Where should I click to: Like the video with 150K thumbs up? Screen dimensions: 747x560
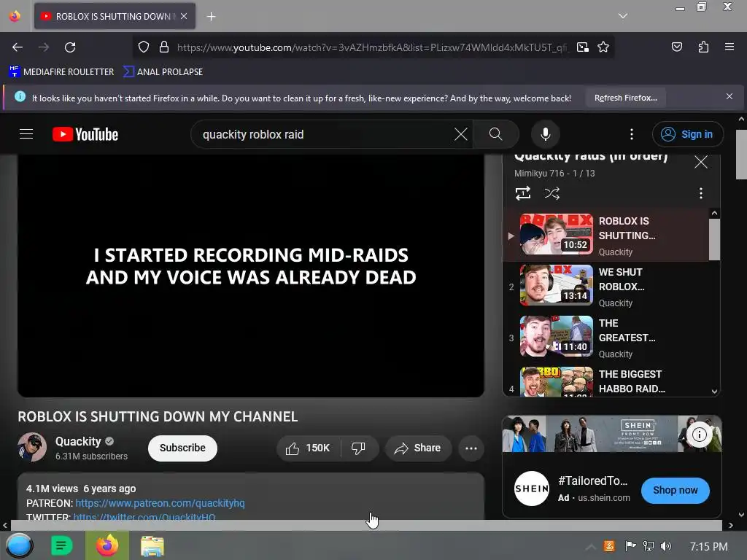[309, 448]
